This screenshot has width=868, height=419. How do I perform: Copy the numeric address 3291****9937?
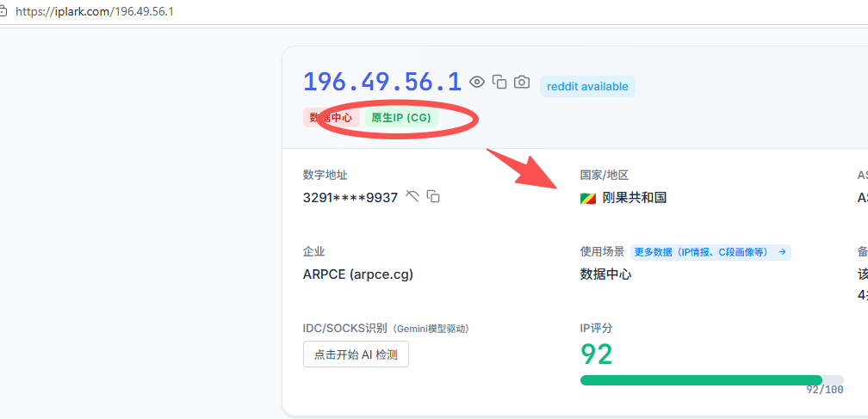(433, 196)
